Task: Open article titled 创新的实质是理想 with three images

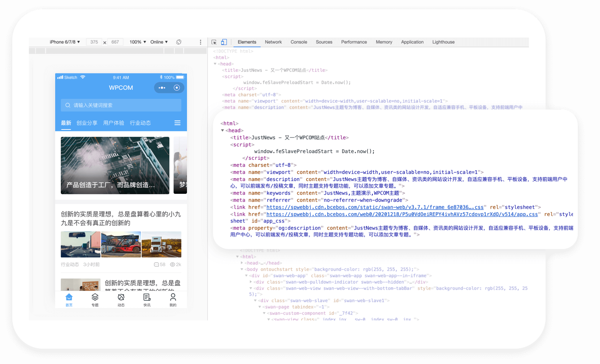Action: [x=121, y=218]
